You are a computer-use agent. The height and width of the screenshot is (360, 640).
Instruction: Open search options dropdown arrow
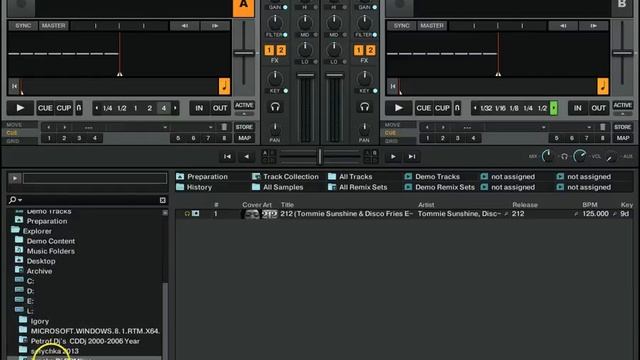20,200
